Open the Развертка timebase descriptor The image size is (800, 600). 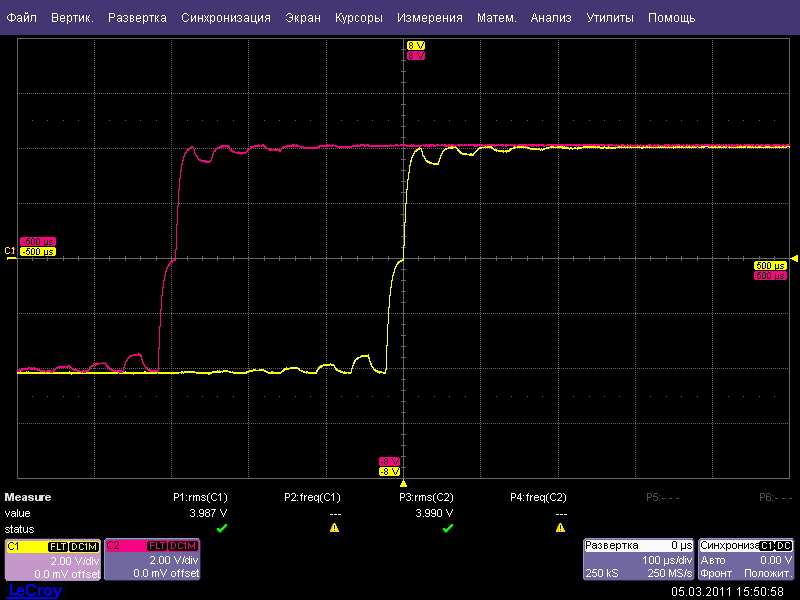638,560
